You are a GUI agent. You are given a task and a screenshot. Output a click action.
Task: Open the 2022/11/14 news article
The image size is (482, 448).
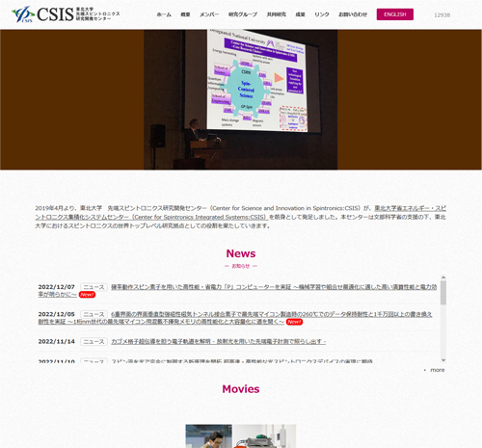(219, 342)
